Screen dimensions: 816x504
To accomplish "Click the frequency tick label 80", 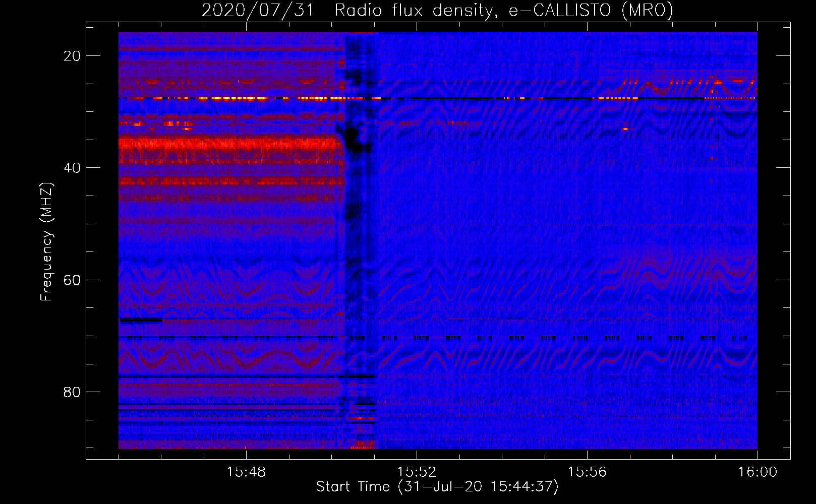I will [x=72, y=392].
